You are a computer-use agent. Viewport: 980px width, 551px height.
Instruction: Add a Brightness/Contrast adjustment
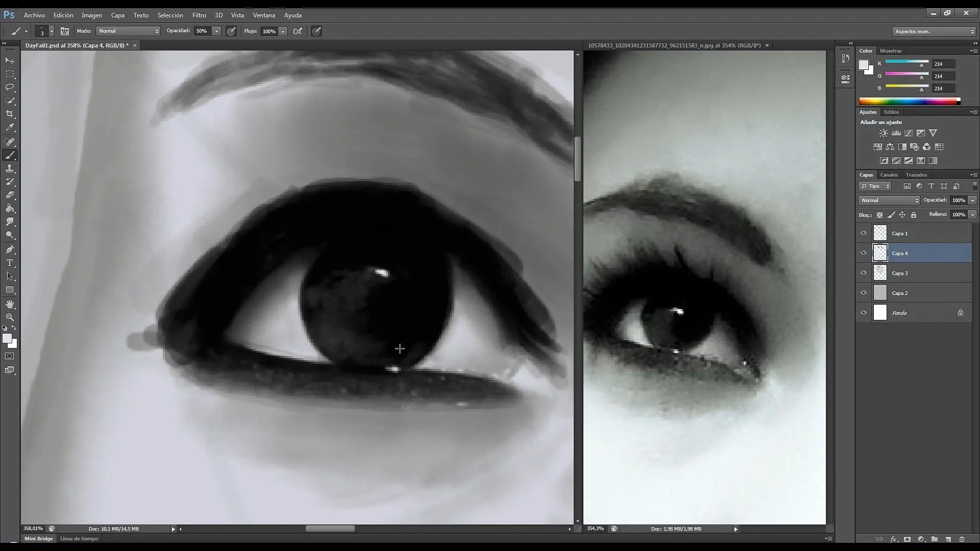(884, 133)
